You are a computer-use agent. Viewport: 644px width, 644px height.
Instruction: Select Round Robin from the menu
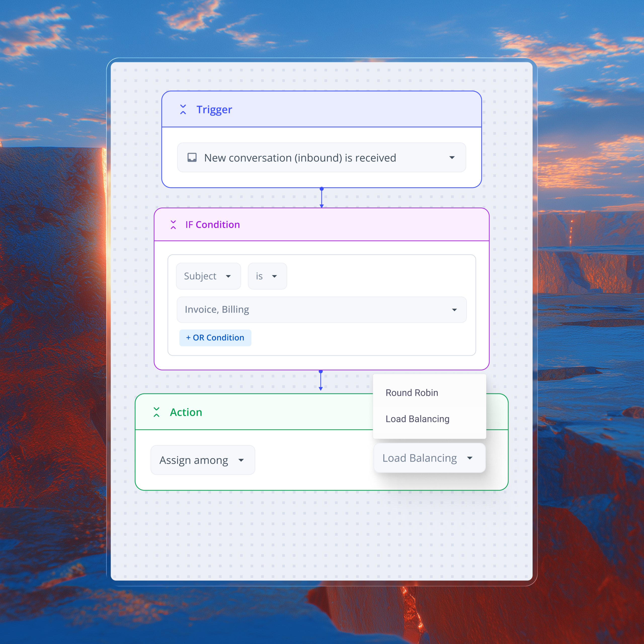pos(412,393)
